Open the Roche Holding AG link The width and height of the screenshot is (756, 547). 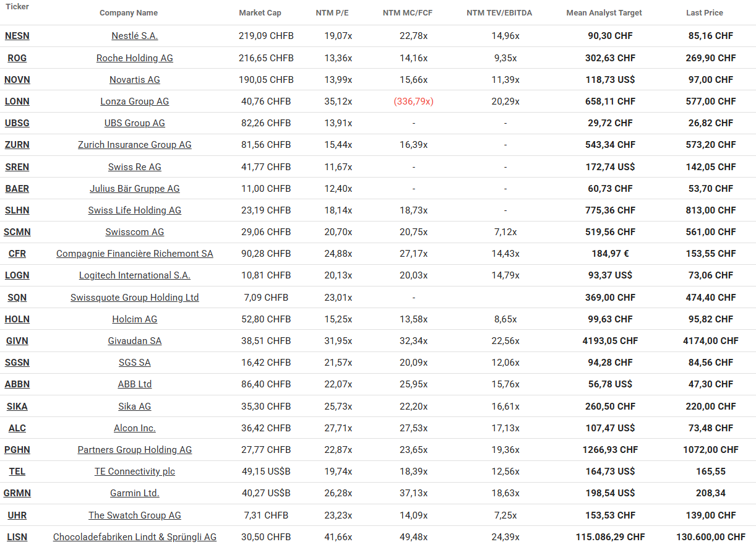[x=134, y=58]
